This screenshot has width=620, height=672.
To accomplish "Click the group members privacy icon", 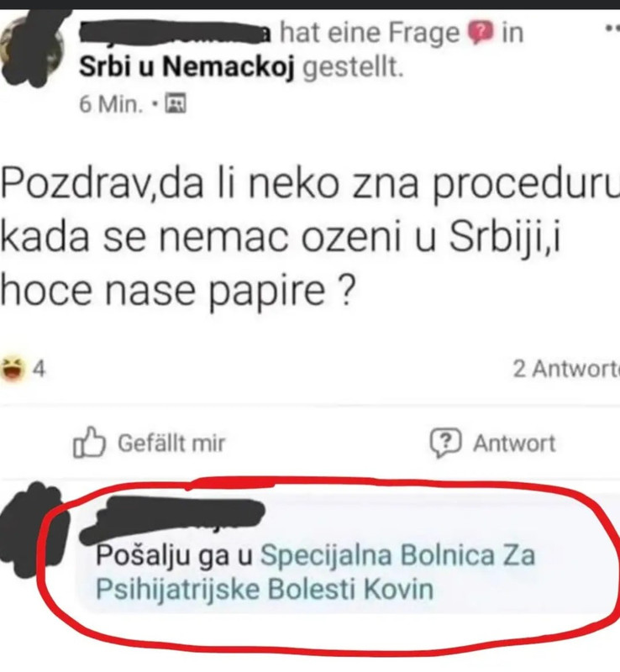I will click(x=176, y=103).
